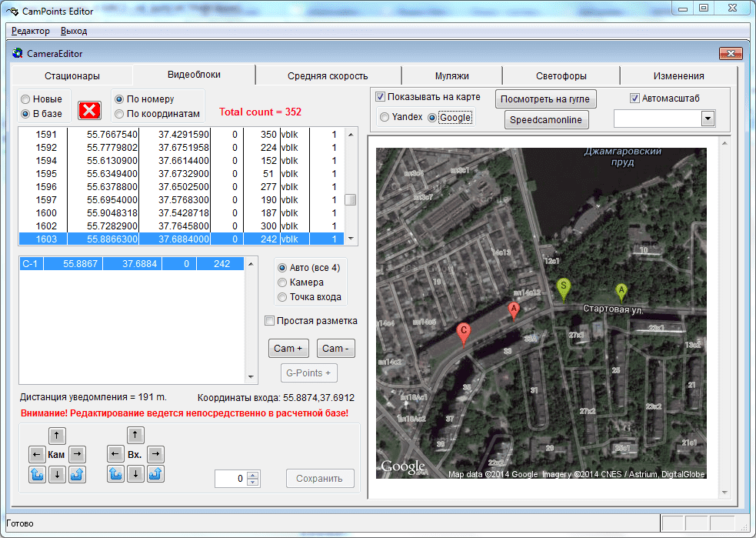Click the green A marker on the map
756x538 pixels.
(x=621, y=292)
